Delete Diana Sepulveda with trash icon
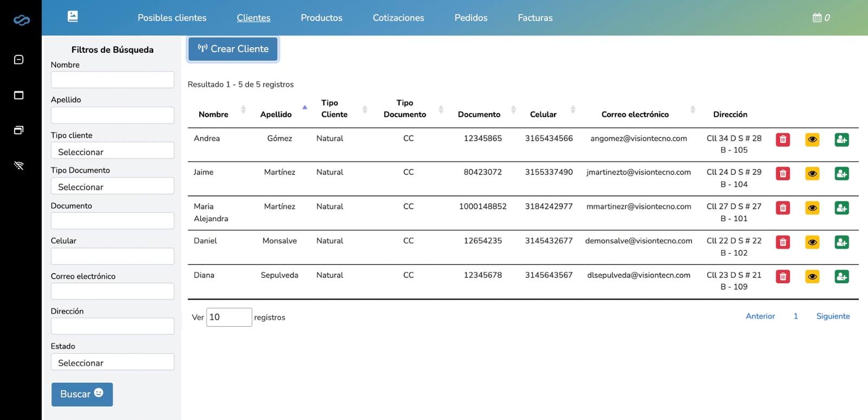This screenshot has height=420, width=868. point(783,277)
